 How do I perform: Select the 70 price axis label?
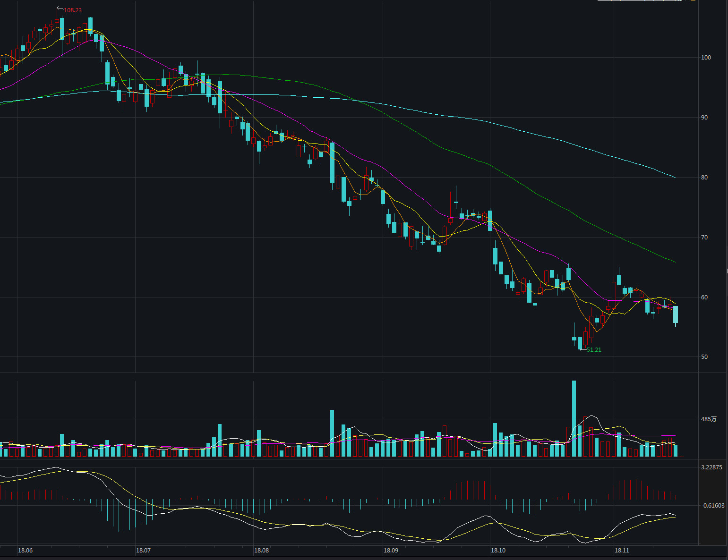(705, 238)
